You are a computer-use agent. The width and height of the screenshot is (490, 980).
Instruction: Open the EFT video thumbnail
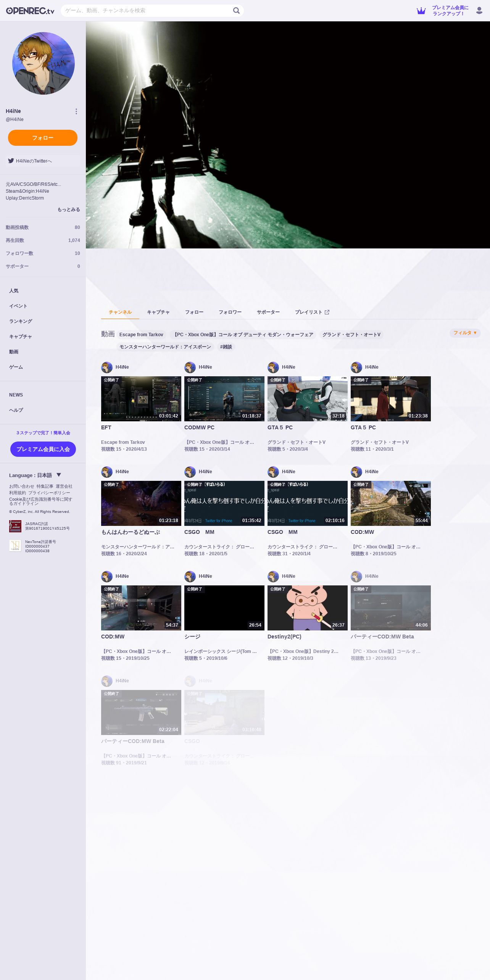pyautogui.click(x=141, y=399)
